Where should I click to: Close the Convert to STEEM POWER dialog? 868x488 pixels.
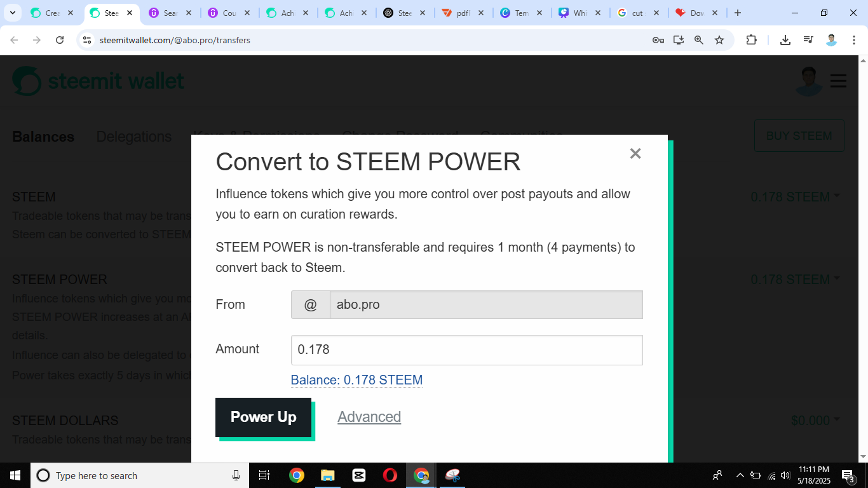(635, 153)
